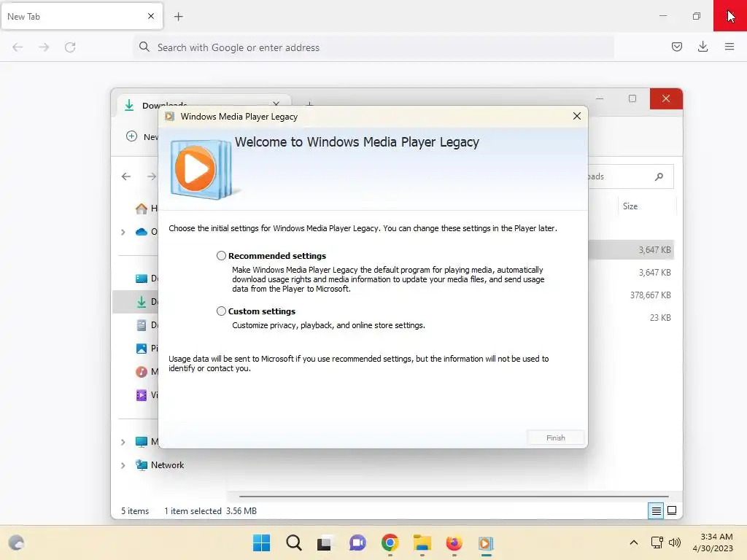Choose the Custom settings radio button

coord(221,311)
